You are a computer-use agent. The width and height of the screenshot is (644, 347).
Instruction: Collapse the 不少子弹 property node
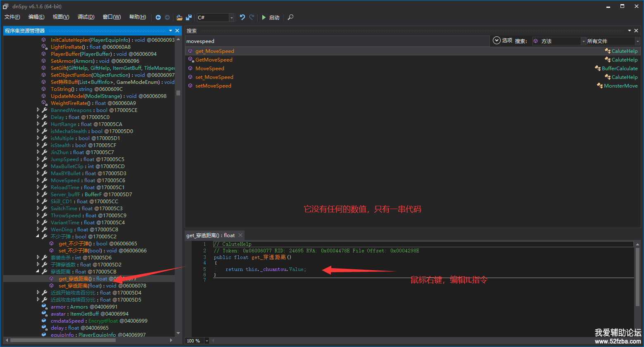38,236
